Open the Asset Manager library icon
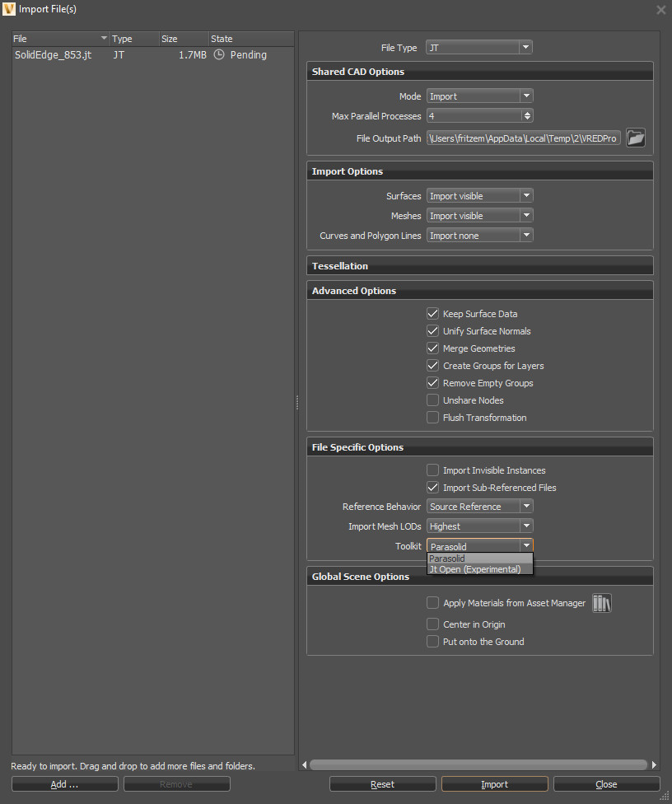This screenshot has height=804, width=672. pos(602,603)
